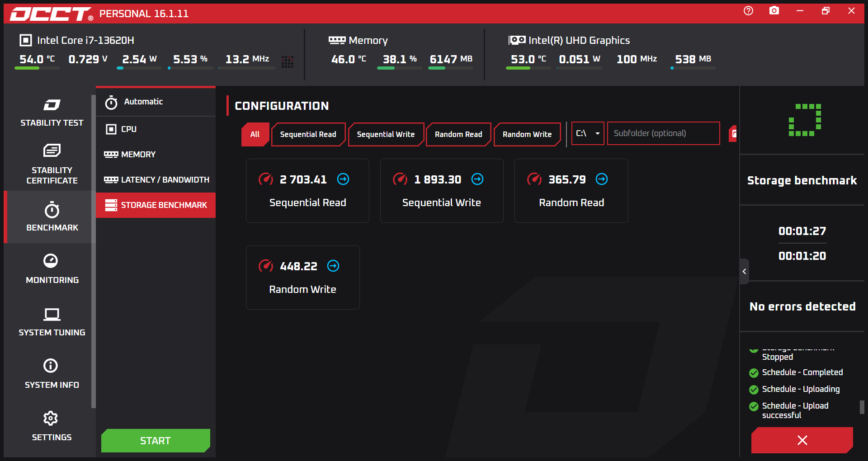Click the 2.54 W CPU power value
The height and width of the screenshot is (461, 868).
(x=139, y=59)
